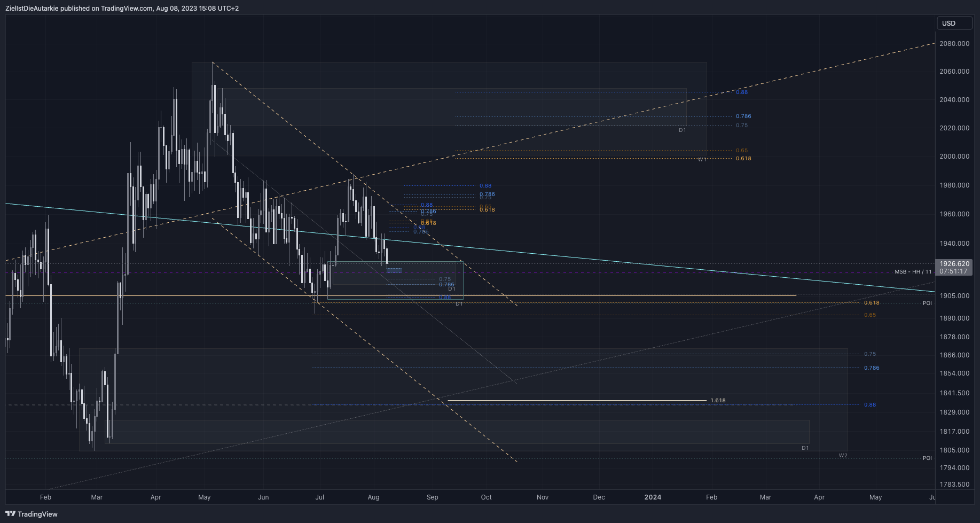
Task: Select the 1980.000 price axis label
Action: point(954,185)
